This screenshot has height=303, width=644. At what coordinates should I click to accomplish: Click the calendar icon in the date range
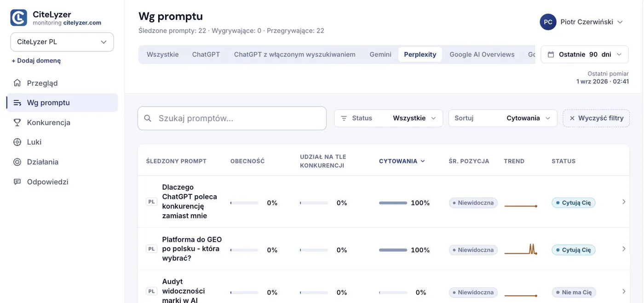(551, 54)
